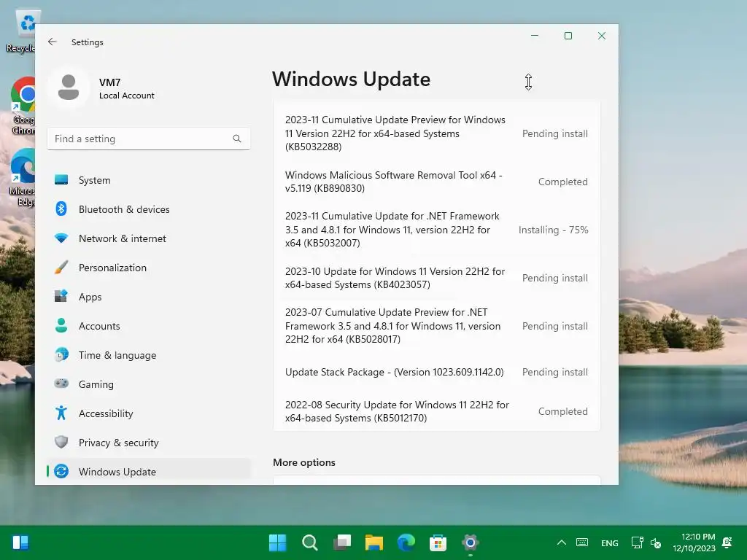This screenshot has height=560, width=747.
Task: Click the Settings gear on the taskbar
Action: pos(471,542)
